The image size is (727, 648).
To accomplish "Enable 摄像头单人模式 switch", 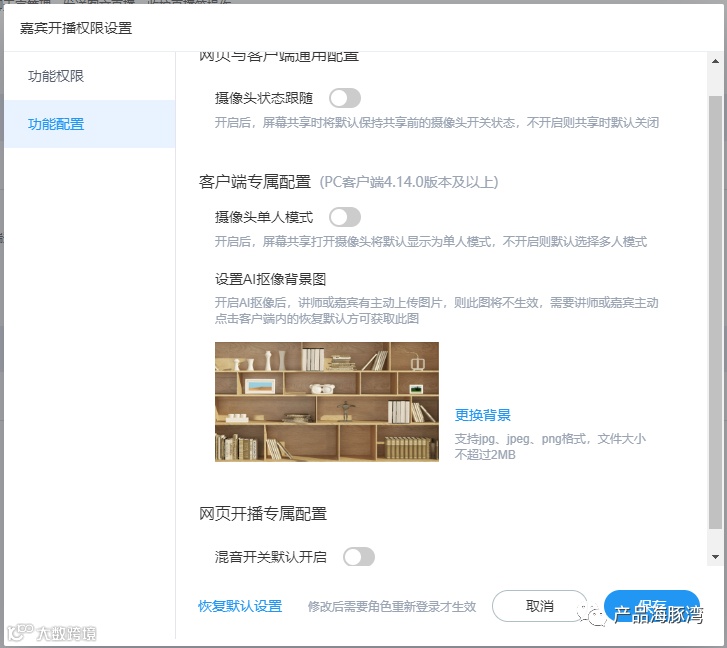I will click(x=344, y=217).
